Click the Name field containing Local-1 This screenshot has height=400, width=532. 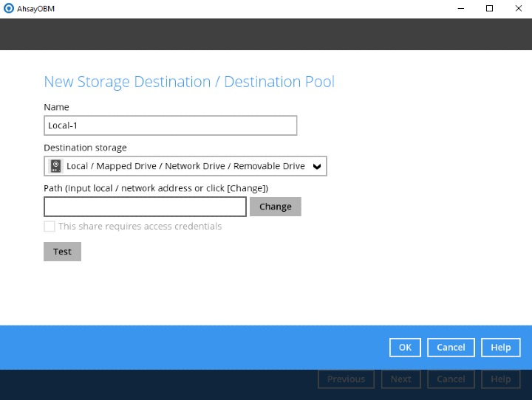(x=170, y=125)
